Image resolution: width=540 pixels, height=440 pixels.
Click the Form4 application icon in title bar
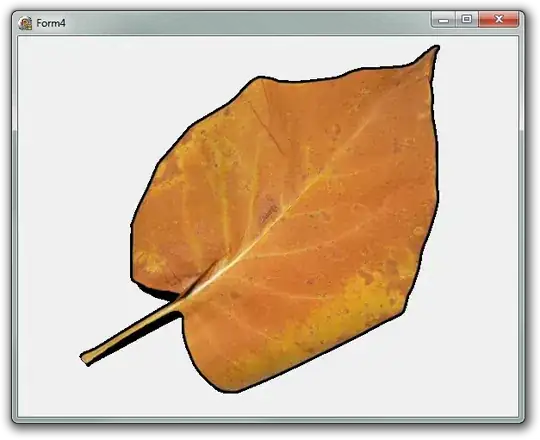pos(25,23)
